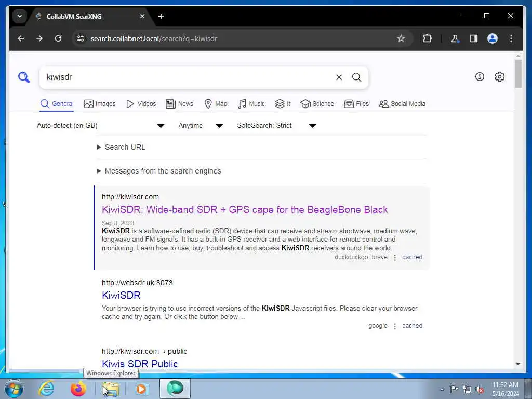Open Chrome Labs flask icon
The image size is (532, 399).
point(455,38)
